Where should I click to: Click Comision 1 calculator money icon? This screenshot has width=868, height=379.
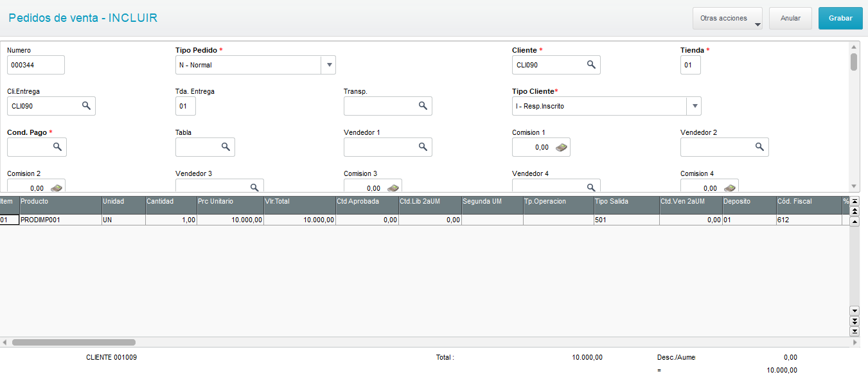(562, 147)
